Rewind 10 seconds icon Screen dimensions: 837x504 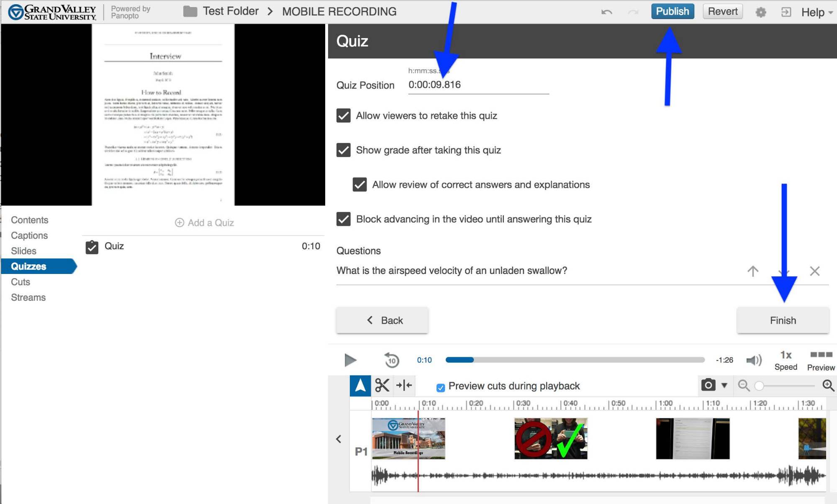392,360
